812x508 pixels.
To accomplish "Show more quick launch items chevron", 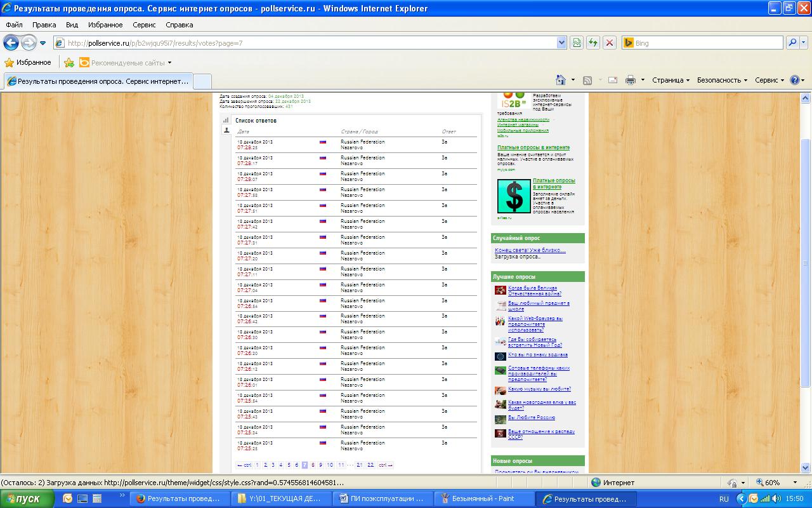I will [122, 495].
